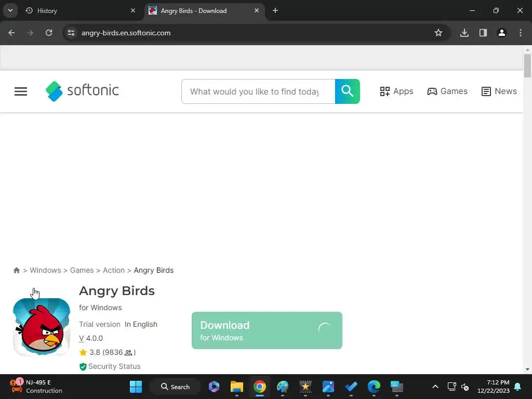Screen dimensions: 532x399
Task: Open the Windows Start menu
Action: pos(136,387)
